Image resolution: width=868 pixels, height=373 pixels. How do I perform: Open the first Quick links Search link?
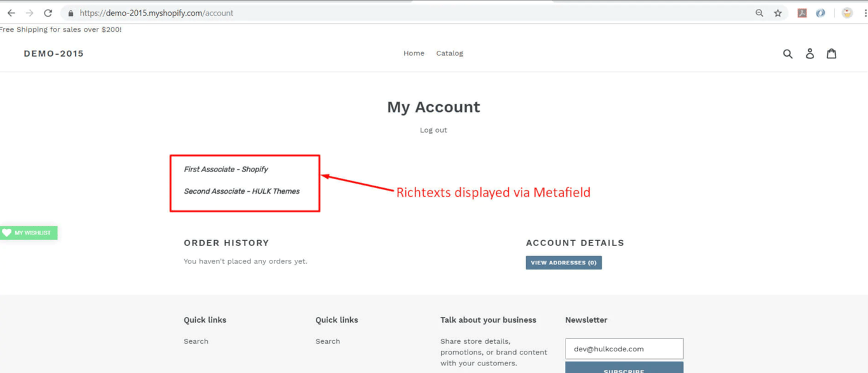pyautogui.click(x=196, y=341)
